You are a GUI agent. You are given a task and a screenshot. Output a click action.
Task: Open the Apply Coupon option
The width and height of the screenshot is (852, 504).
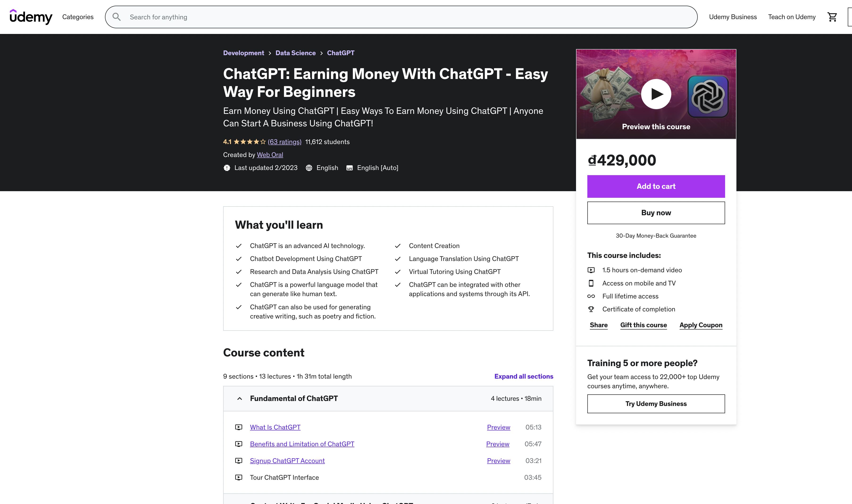tap(700, 325)
